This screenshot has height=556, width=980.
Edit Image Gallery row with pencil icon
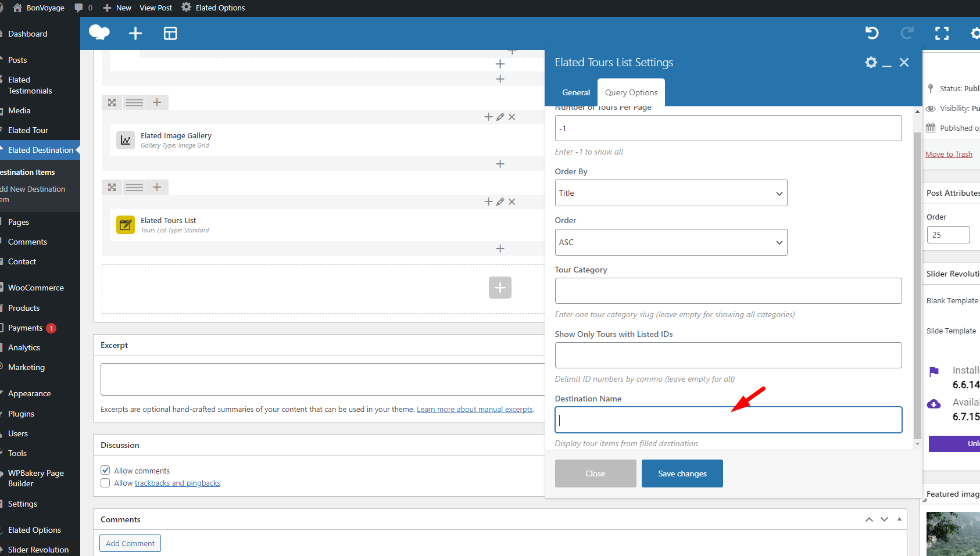(500, 117)
